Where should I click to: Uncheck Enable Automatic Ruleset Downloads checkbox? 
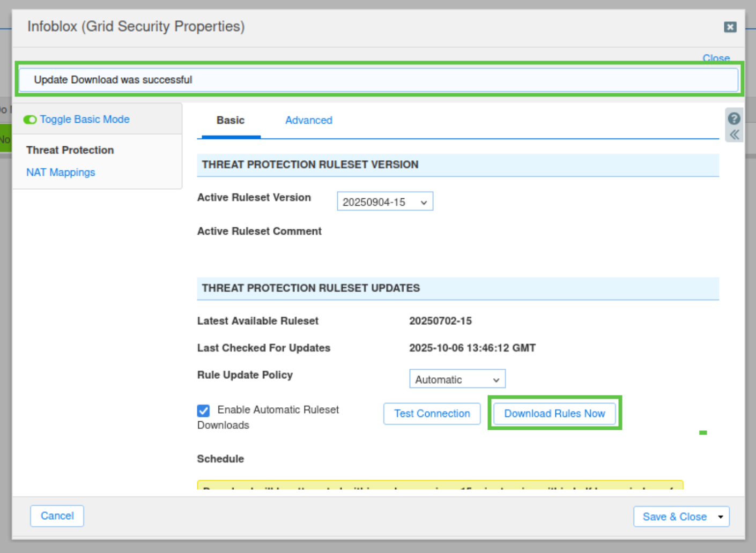(204, 410)
